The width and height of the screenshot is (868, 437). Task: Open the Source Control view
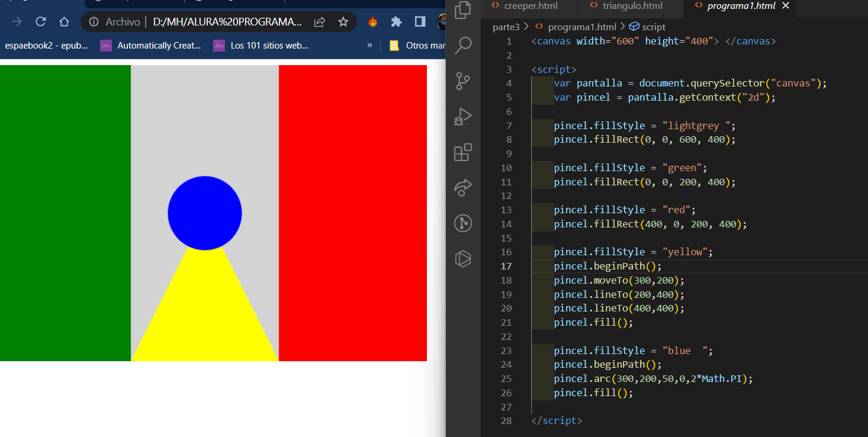pyautogui.click(x=462, y=81)
